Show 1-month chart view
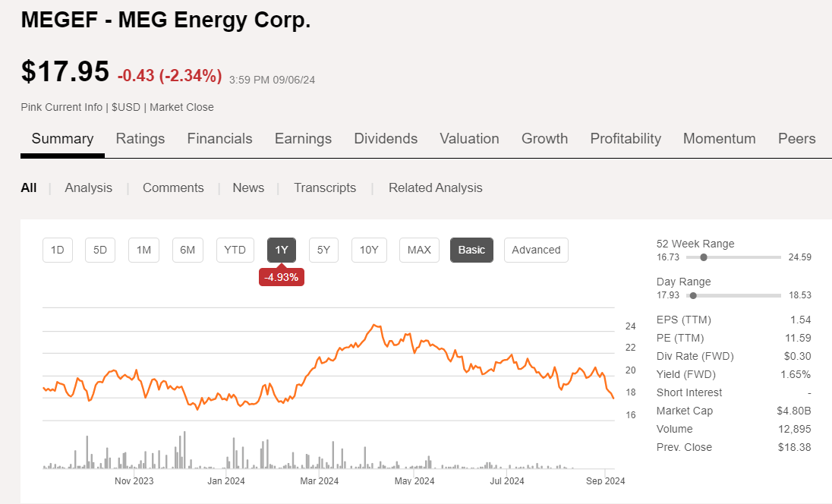832x504 pixels. pos(143,250)
